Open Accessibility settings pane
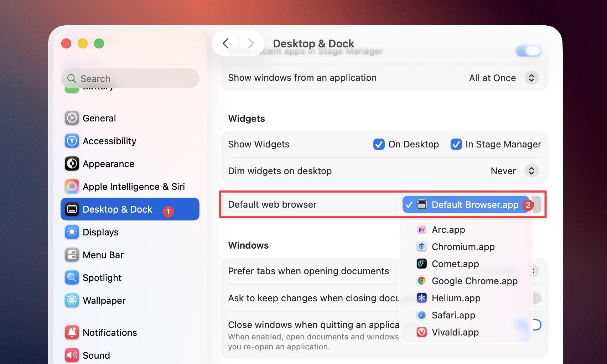The height and width of the screenshot is (364, 607). [x=130, y=141]
